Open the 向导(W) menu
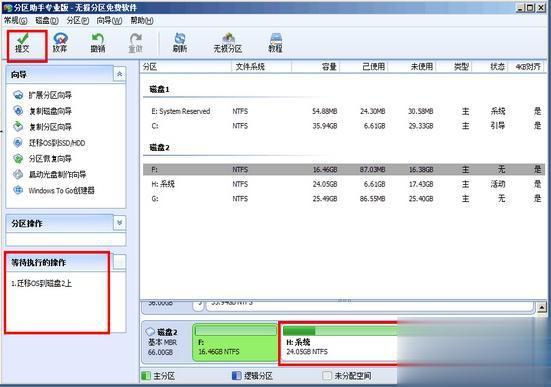Image resolution: width=551 pixels, height=387 pixels. 109,21
